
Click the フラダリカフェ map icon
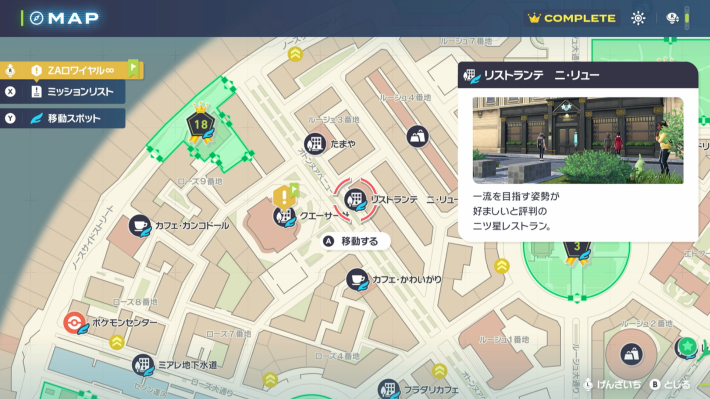pos(389,389)
